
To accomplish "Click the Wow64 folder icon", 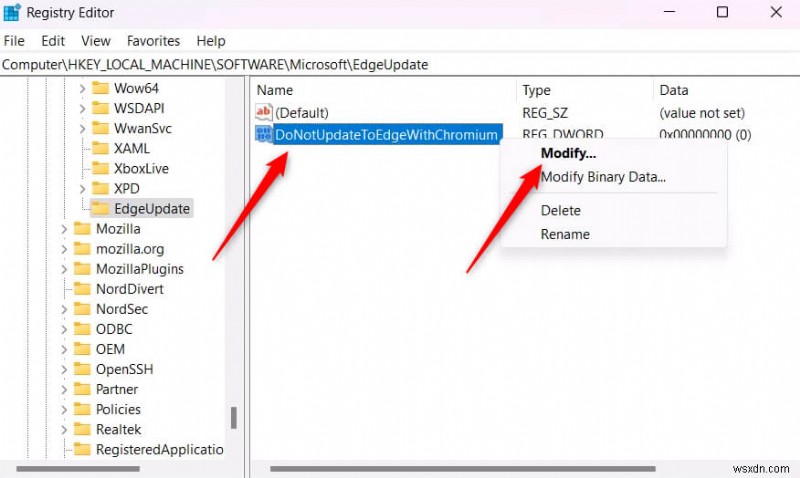I will [x=101, y=88].
